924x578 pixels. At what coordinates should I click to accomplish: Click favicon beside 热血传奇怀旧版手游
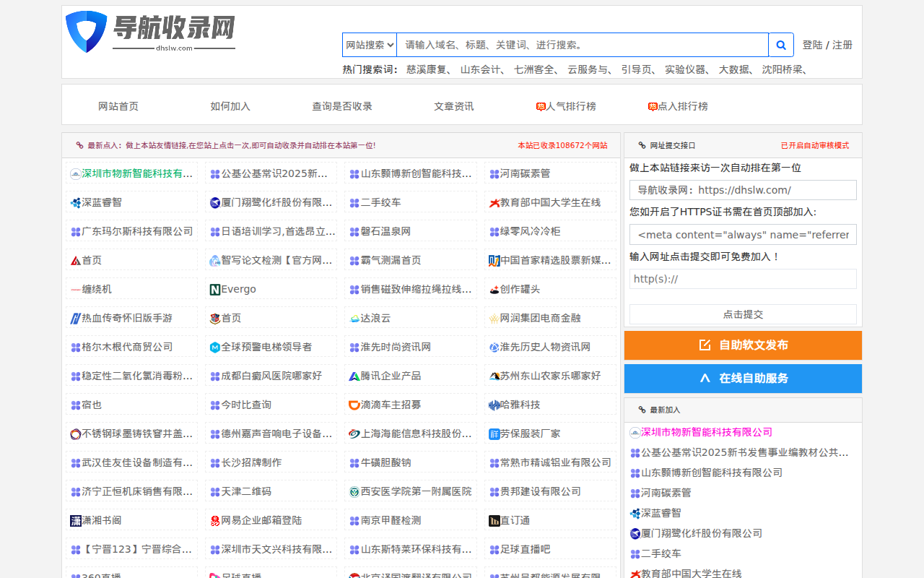click(x=76, y=319)
